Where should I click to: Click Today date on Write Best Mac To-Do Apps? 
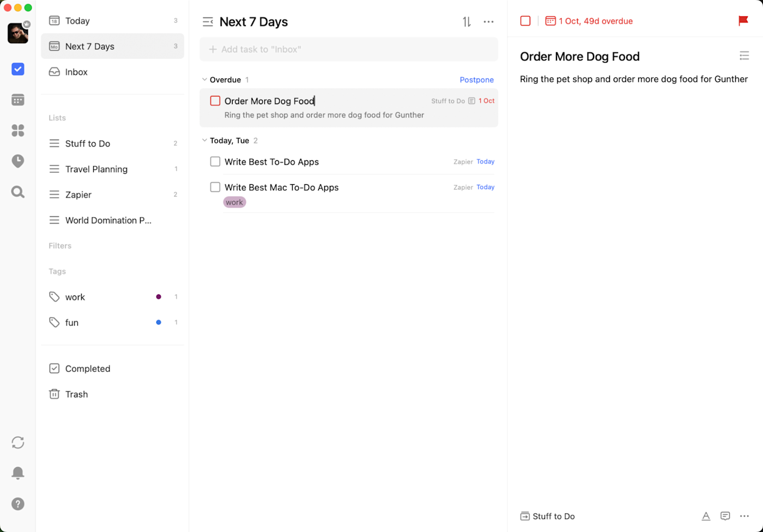coord(485,187)
